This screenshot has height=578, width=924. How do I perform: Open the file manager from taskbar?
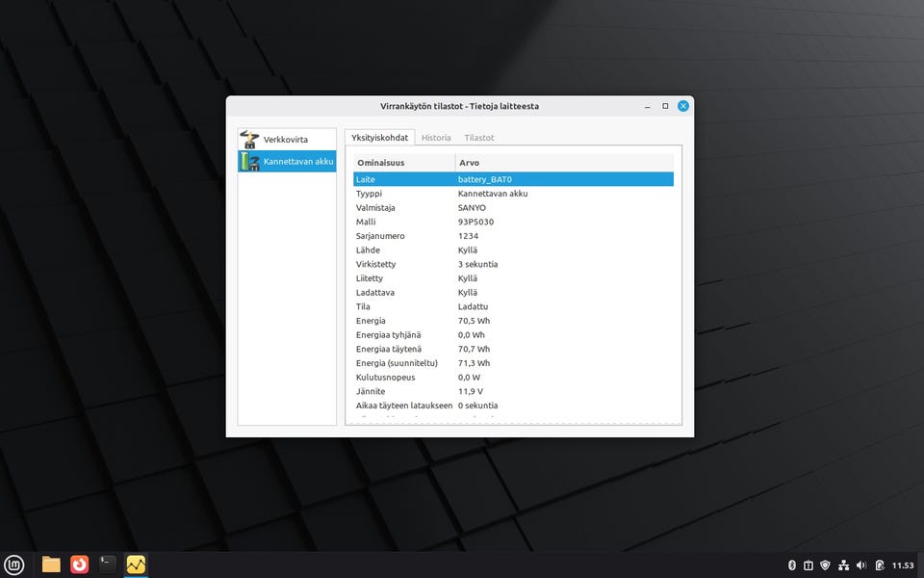(x=51, y=565)
